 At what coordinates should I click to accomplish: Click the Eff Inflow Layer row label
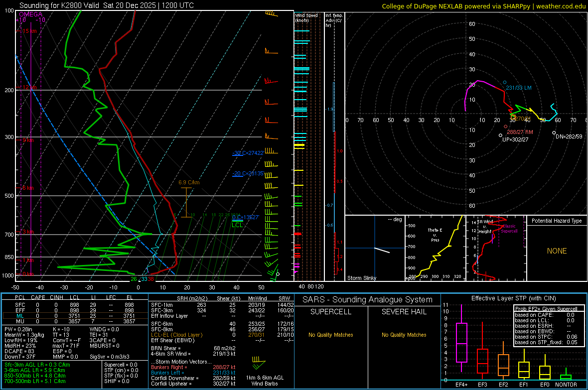tap(169, 316)
